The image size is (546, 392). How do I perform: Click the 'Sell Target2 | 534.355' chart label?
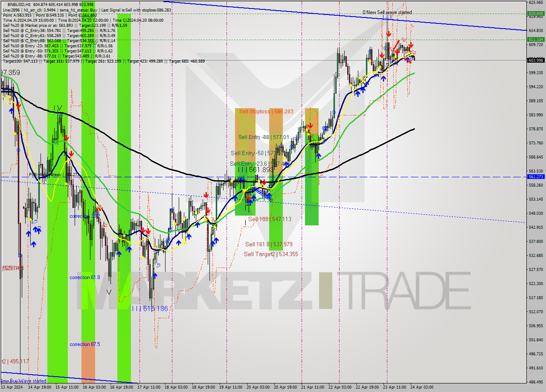[x=271, y=254]
